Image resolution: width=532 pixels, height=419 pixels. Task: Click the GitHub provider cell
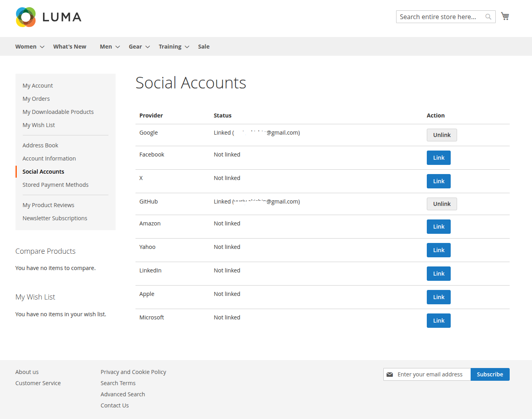pyautogui.click(x=149, y=202)
